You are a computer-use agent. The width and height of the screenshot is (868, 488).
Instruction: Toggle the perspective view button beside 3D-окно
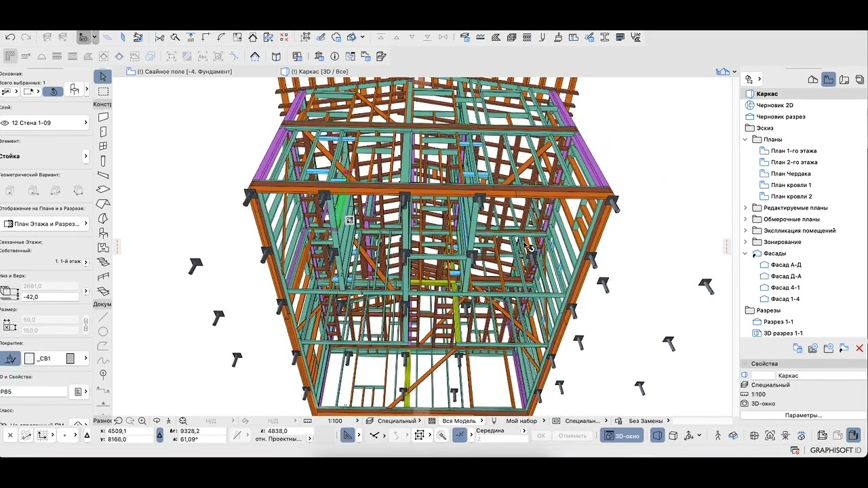coord(657,436)
